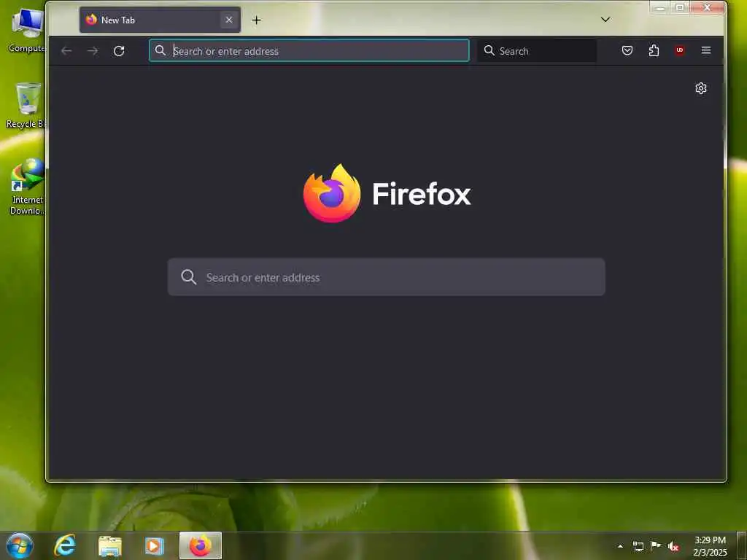This screenshot has height=560, width=747.
Task: Reload the current page
Action: coord(119,51)
